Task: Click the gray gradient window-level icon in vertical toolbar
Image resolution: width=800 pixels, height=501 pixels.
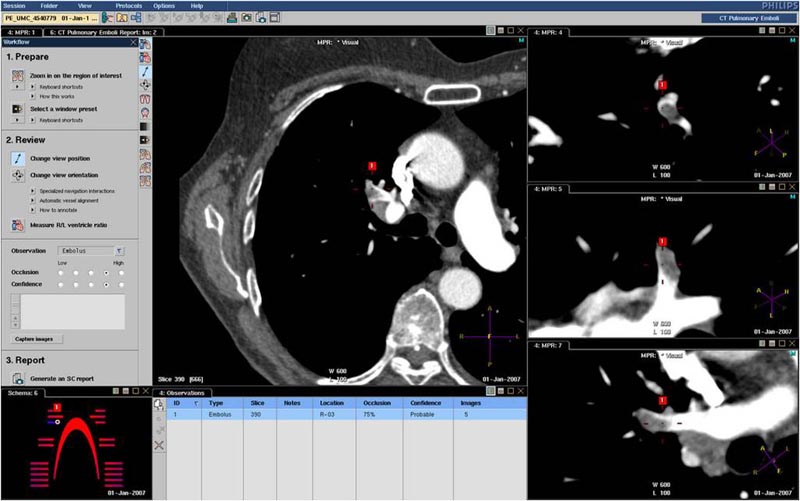Action: [145, 126]
